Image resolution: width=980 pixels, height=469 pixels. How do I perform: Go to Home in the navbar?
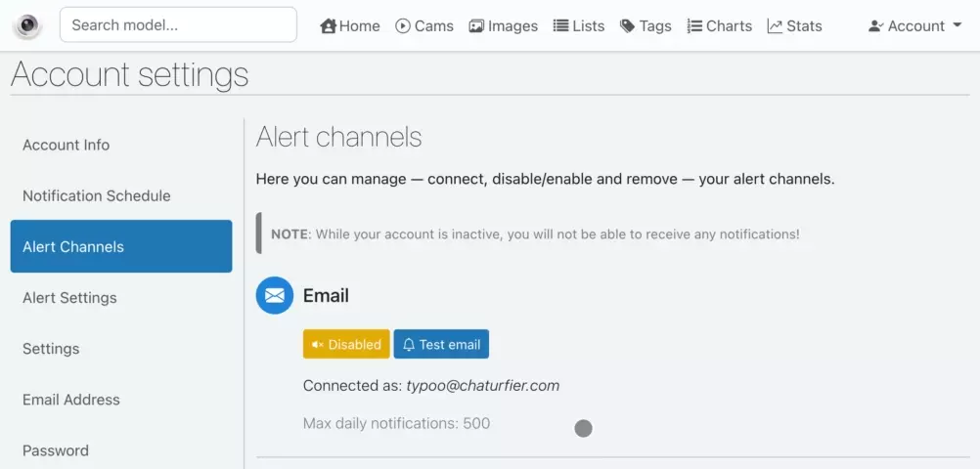350,25
